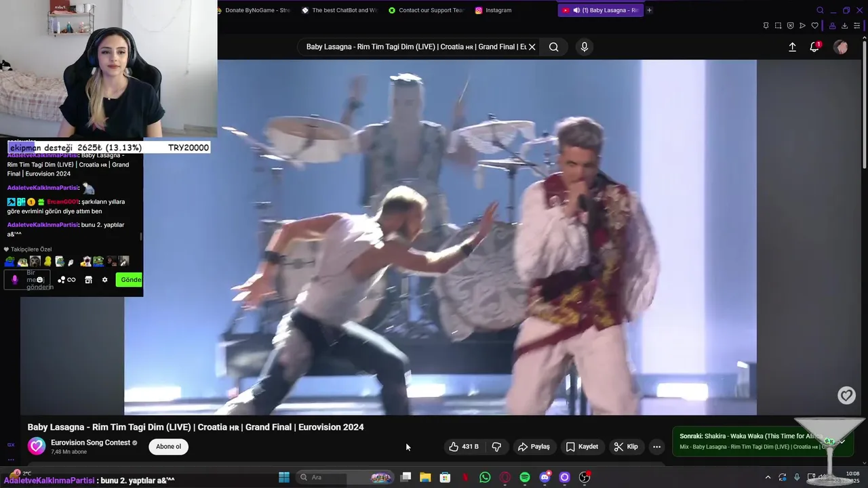Select the Baby Lasagna YouTube tab

coord(600,10)
